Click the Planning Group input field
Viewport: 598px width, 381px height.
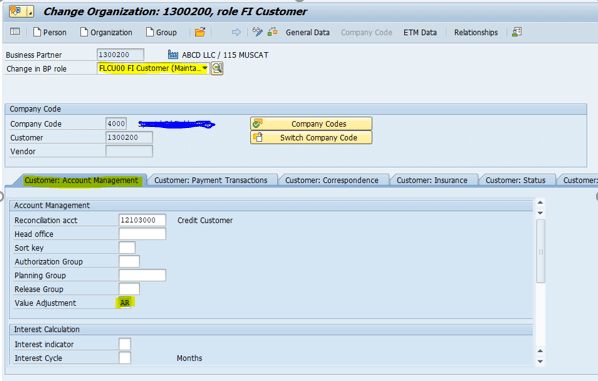tap(142, 275)
